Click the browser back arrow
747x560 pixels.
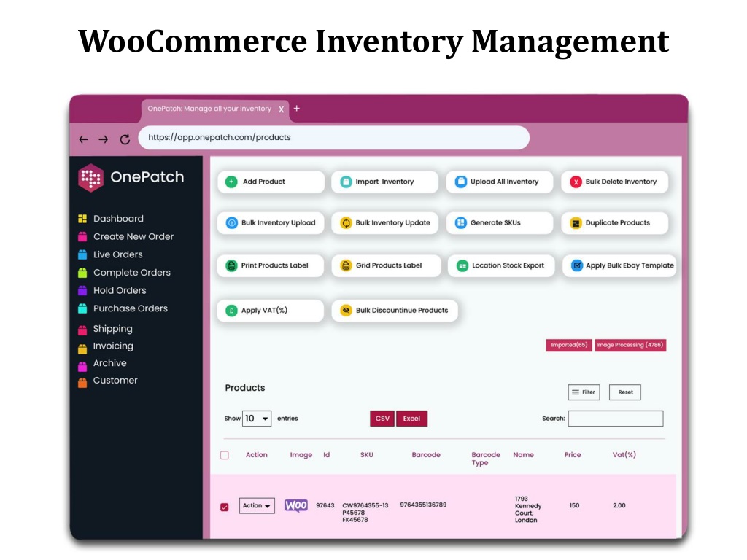[84, 139]
